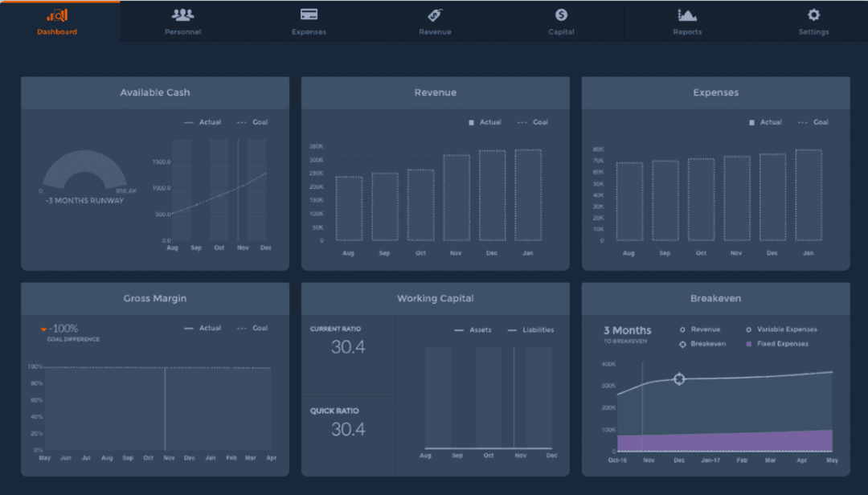Expand the orange goal difference arrow in Gross Margin
This screenshot has height=495, width=868.
tap(44, 328)
